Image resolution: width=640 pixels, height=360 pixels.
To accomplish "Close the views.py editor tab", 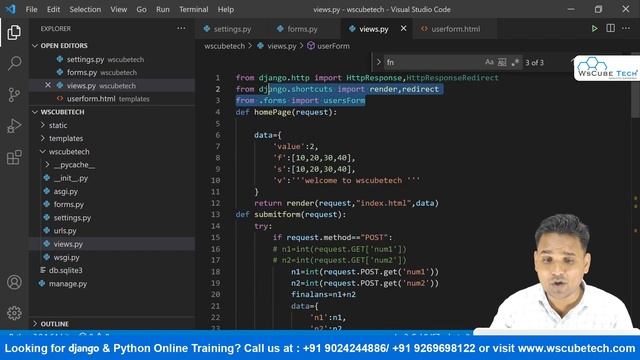I will pyautogui.click(x=403, y=29).
